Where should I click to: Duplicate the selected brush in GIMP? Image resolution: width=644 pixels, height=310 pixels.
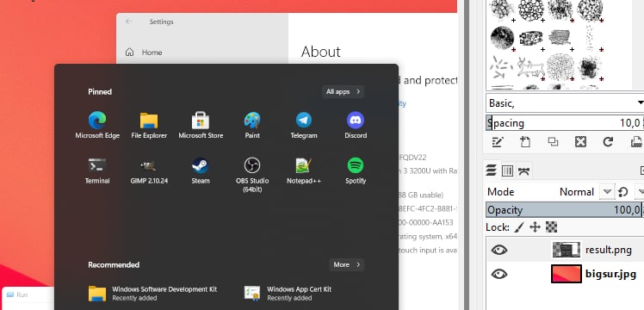pyautogui.click(x=553, y=142)
